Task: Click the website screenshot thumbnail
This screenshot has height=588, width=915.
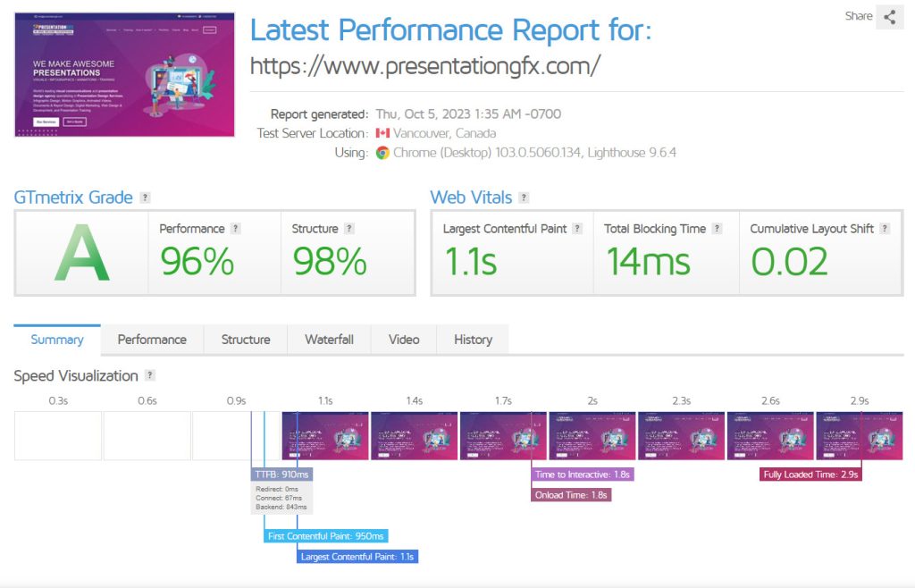Action: tap(124, 75)
